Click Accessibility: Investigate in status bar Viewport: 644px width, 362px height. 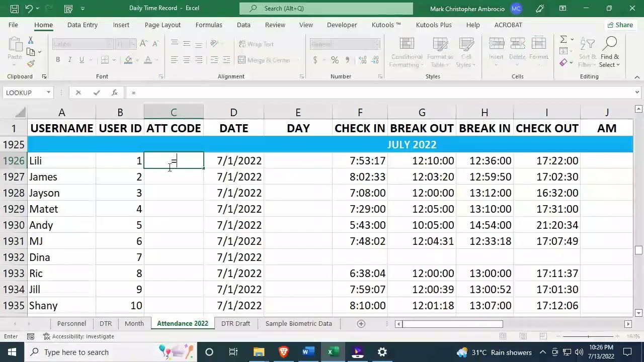79,336
